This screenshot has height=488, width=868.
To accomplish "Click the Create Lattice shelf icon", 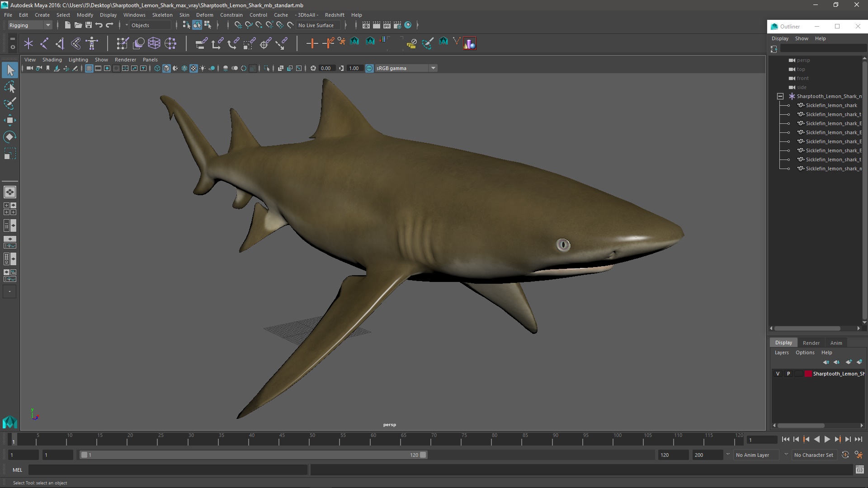I will tap(154, 43).
